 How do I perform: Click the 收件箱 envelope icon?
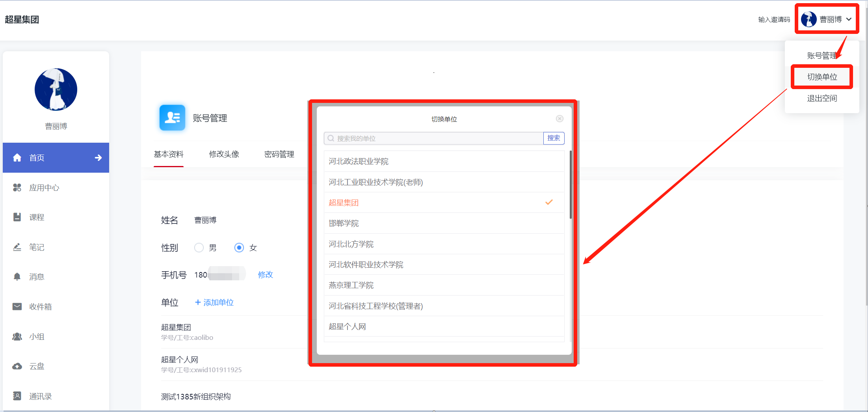coord(17,307)
